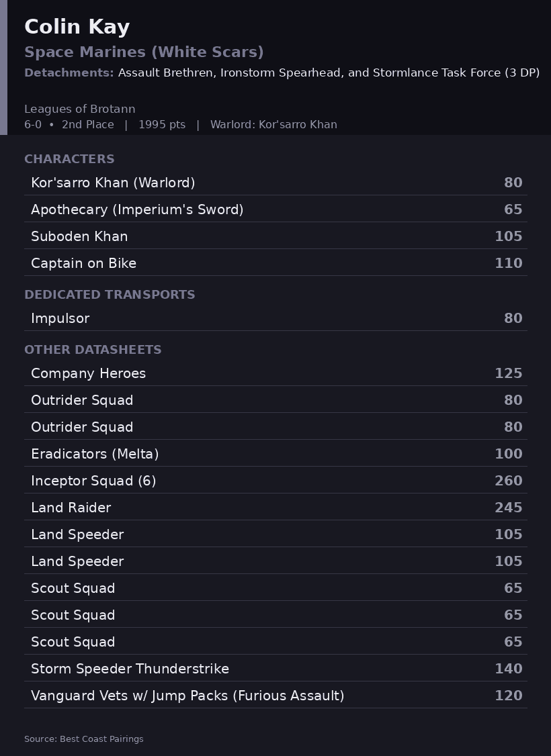Click the Leagues of Brotann event name
The height and width of the screenshot is (756, 551).
click(x=79, y=109)
